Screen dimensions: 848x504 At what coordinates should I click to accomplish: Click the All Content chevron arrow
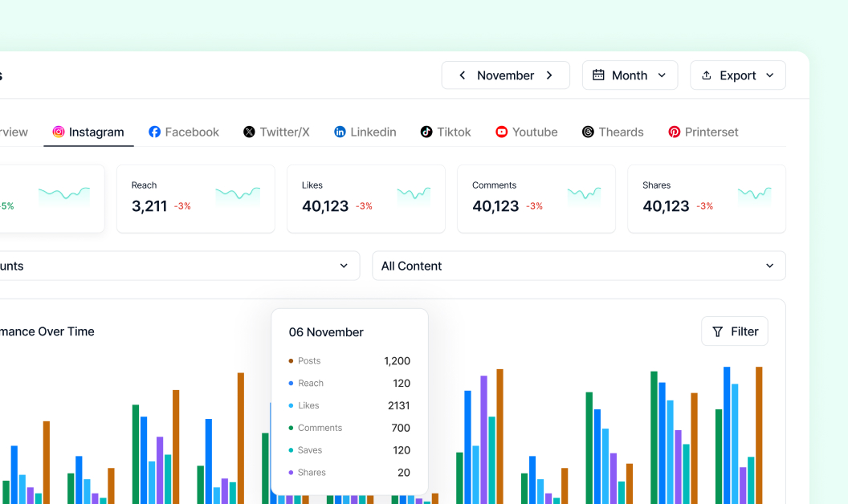coord(769,266)
